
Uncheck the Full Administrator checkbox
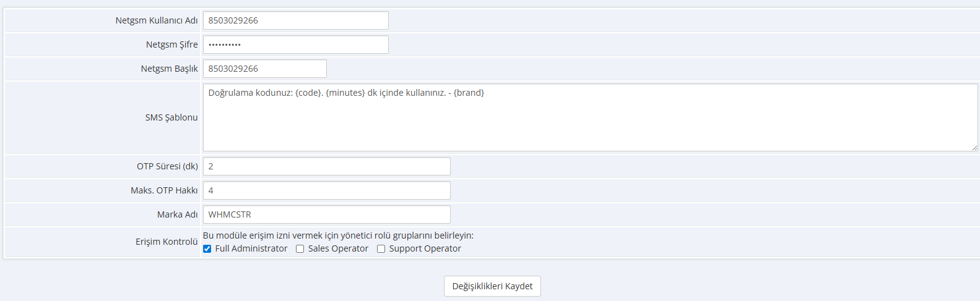207,248
